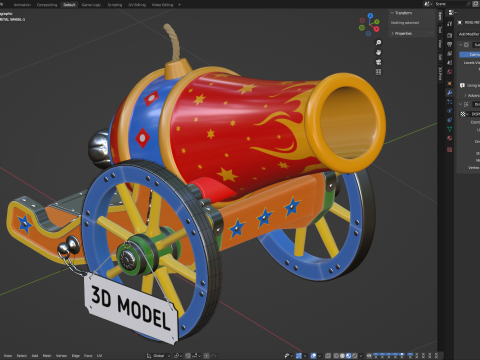Collapse the Transform panel
The height and width of the screenshot is (360, 480).
[x=392, y=13]
